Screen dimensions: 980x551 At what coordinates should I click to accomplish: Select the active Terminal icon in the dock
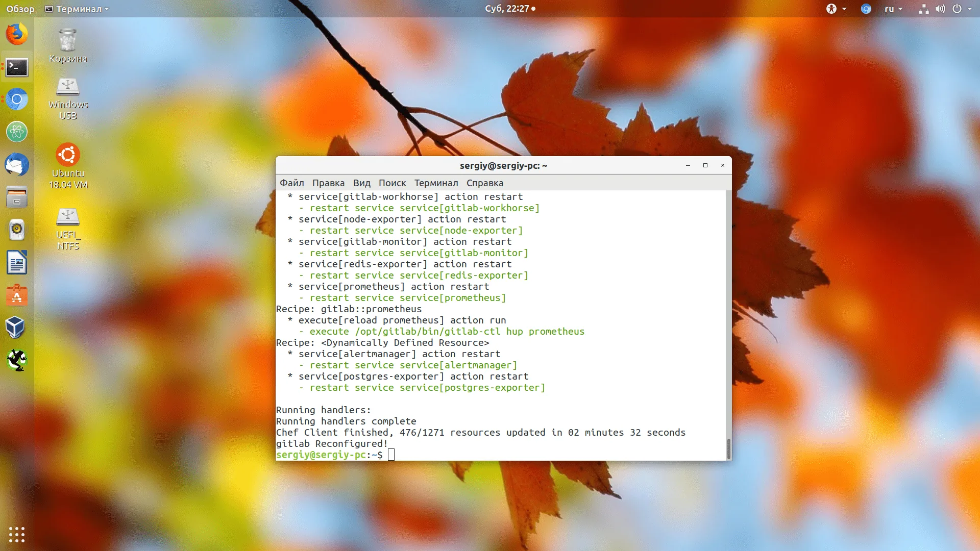click(x=17, y=67)
